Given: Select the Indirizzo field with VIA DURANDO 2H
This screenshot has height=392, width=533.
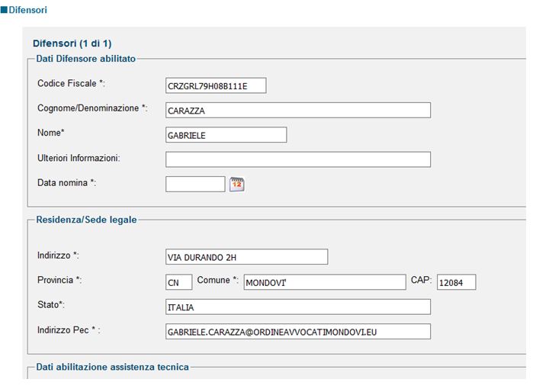Looking at the screenshot, I should 247,257.
